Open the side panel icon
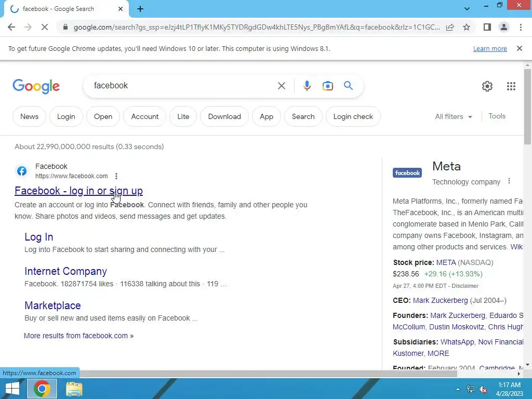The width and height of the screenshot is (532, 399). [487, 27]
